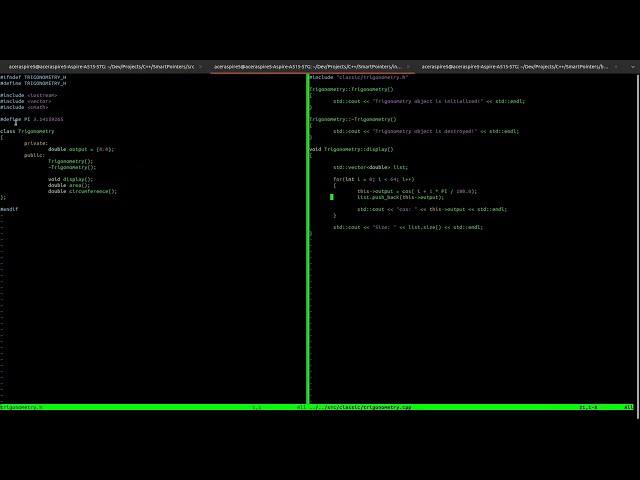This screenshot has width=640, height=480.
Task: Click the '~Trigonometry();' destructor declaration in header
Action: pyautogui.click(x=72, y=167)
